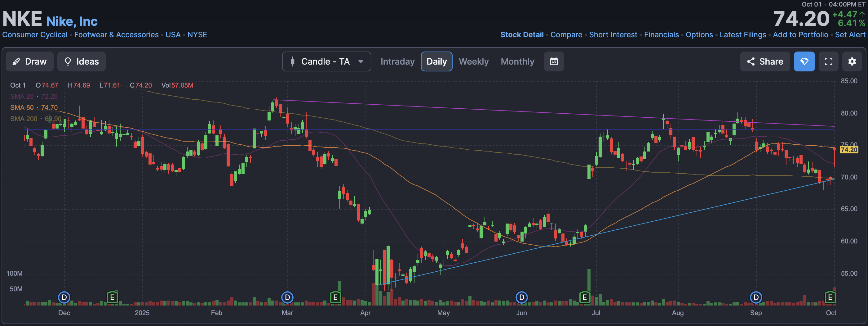The height and width of the screenshot is (326, 868).
Task: Switch to Intraday timeframe
Action: pos(397,61)
